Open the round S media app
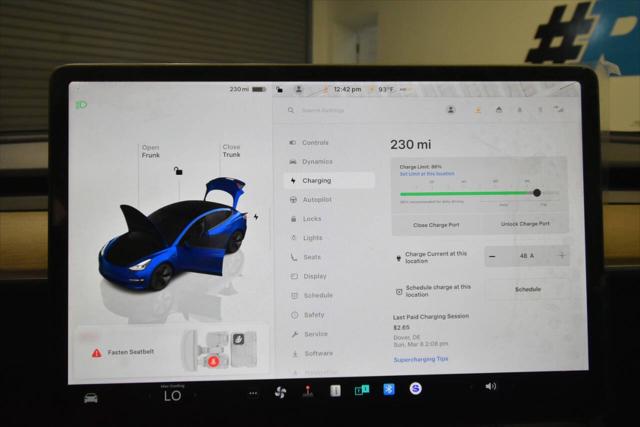 click(x=416, y=388)
